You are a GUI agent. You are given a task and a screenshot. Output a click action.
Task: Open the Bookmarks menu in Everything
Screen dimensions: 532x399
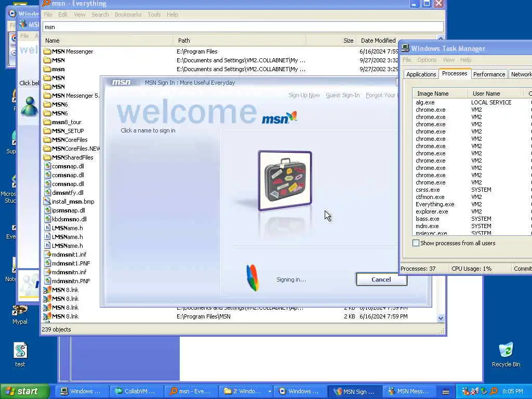click(128, 15)
